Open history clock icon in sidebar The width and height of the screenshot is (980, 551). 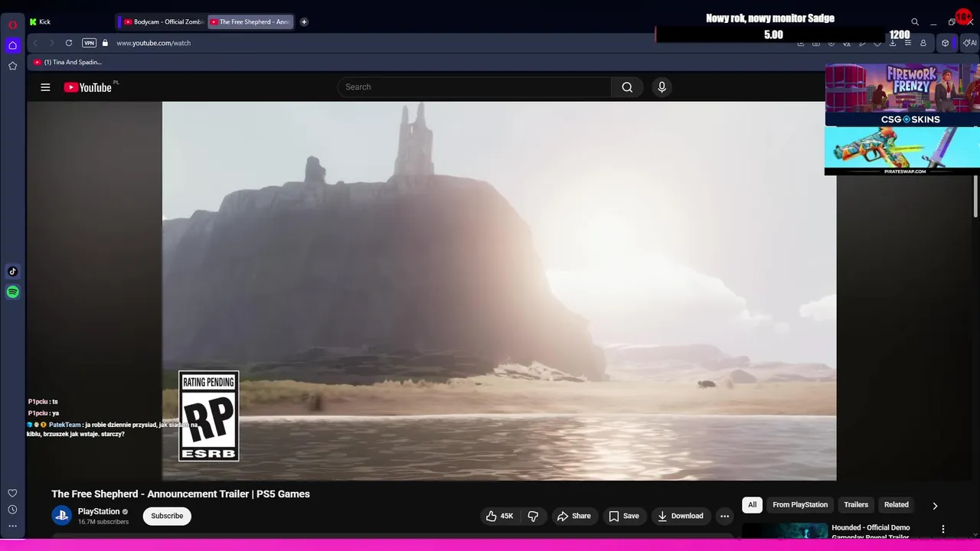coord(12,510)
